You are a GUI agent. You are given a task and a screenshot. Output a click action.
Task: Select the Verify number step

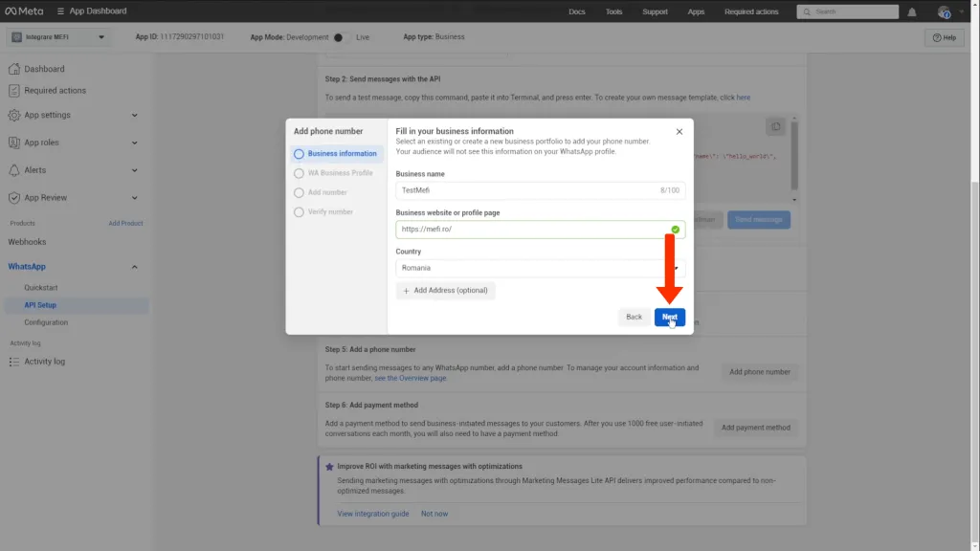coord(336,211)
